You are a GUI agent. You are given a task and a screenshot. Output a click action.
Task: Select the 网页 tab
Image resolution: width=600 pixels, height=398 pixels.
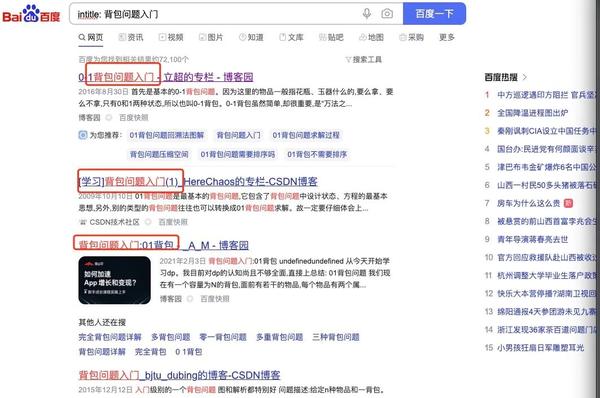point(91,37)
